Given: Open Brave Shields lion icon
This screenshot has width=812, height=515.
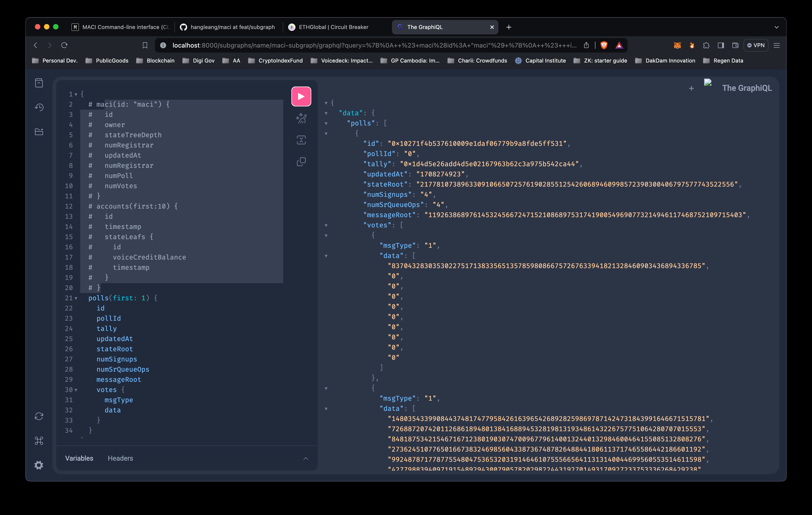Looking at the screenshot, I should click(604, 45).
